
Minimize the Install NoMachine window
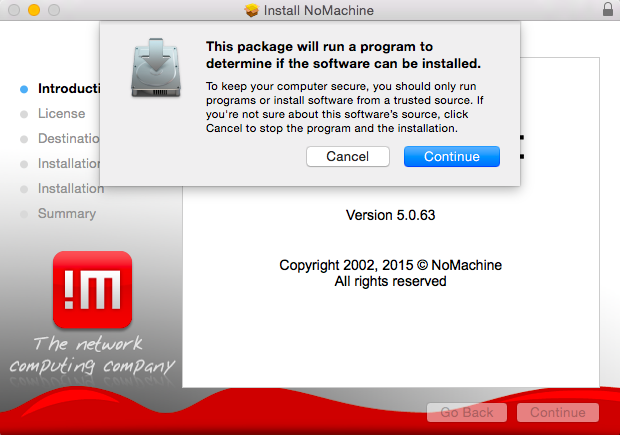34,10
